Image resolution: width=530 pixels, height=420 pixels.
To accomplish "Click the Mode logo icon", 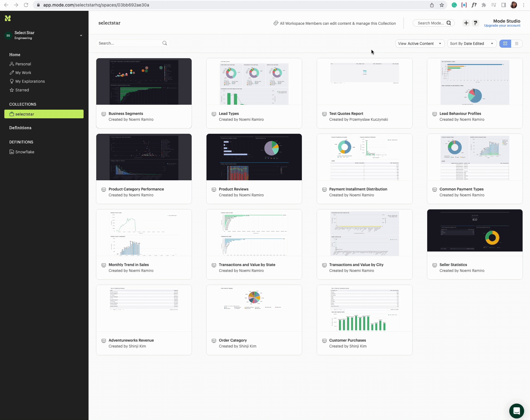I will (8, 19).
